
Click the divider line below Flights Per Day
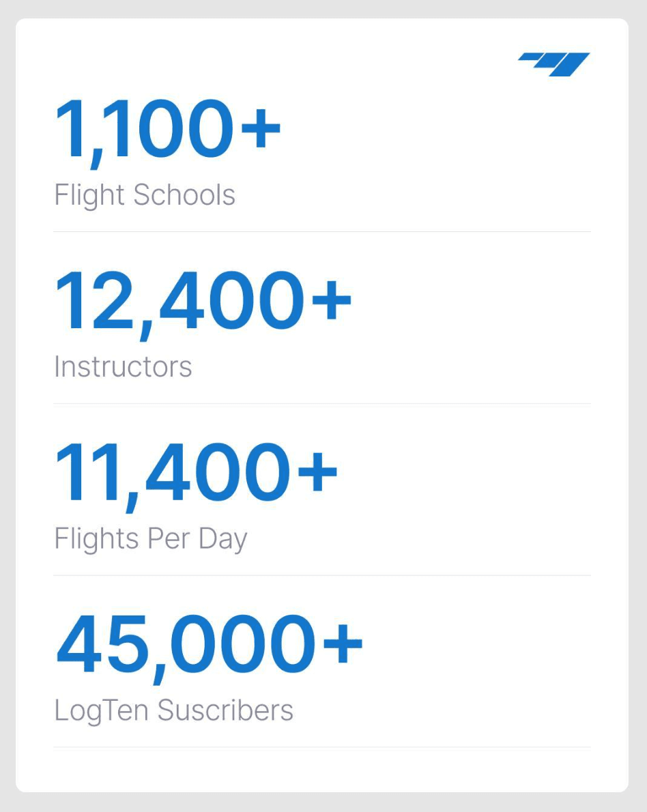[322, 576]
